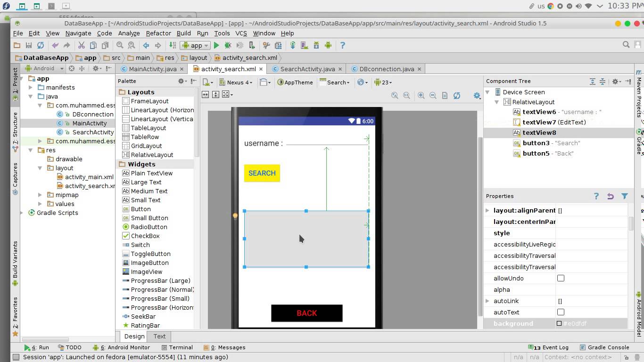
Task: Start a debug session with the bug icon
Action: click(227, 45)
